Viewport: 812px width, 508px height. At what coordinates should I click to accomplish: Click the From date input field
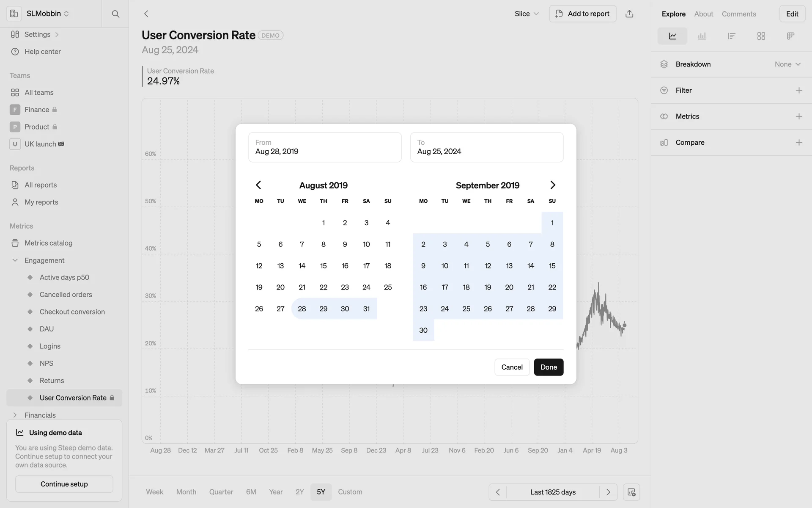point(325,147)
